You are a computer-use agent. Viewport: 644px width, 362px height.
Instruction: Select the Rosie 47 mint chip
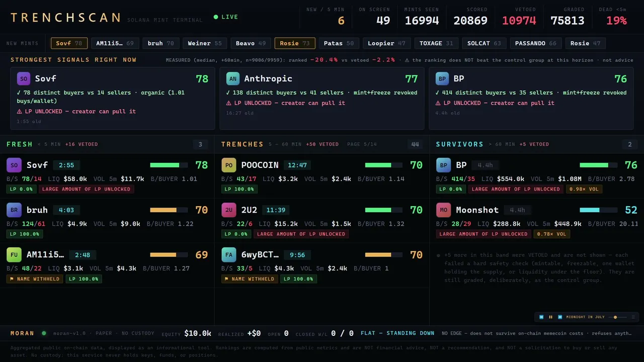coord(586,43)
